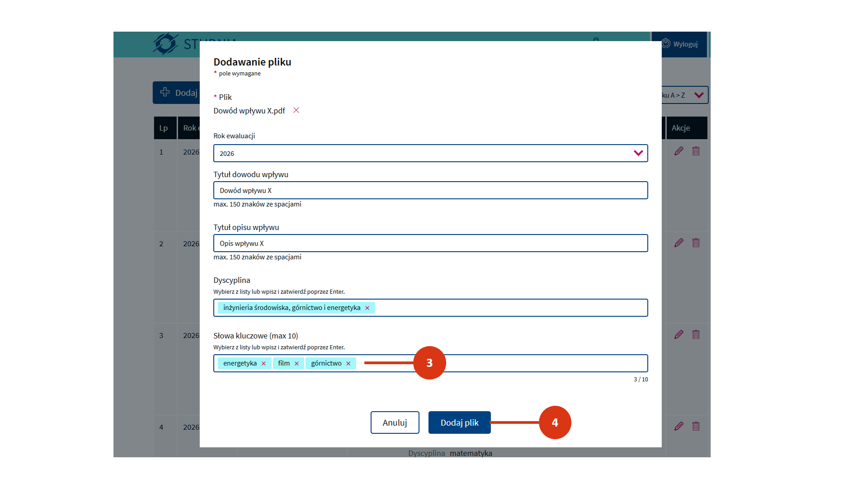This screenshot has width=868, height=488.
Task: Remove the górnictwo keyword tag
Action: click(x=348, y=364)
